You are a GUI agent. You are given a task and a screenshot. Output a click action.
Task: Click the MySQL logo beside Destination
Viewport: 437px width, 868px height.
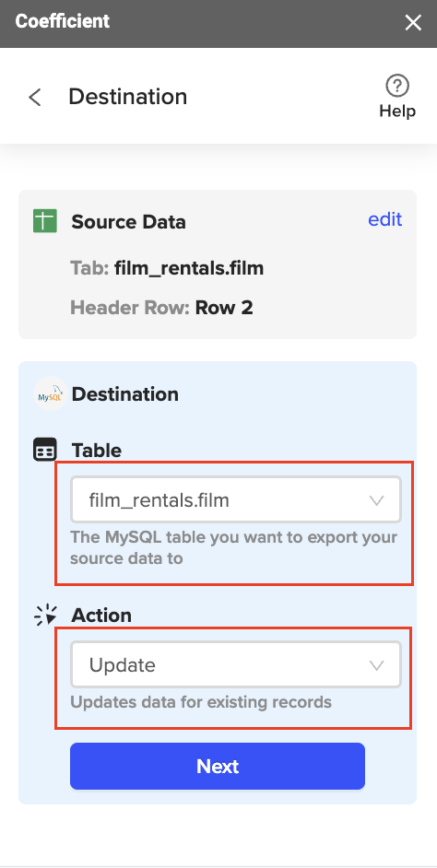50,394
